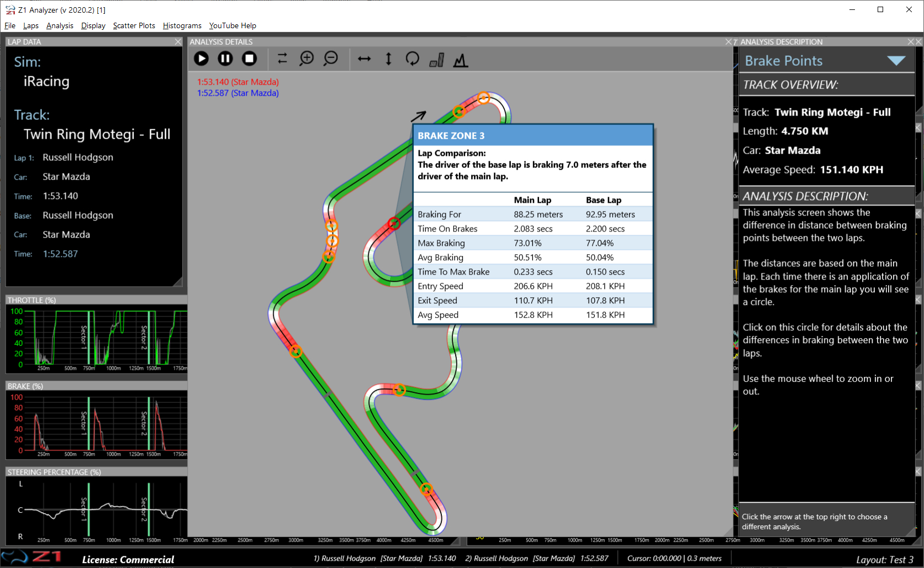This screenshot has height=568, width=924.
Task: Open the Analysis menu
Action: click(60, 25)
